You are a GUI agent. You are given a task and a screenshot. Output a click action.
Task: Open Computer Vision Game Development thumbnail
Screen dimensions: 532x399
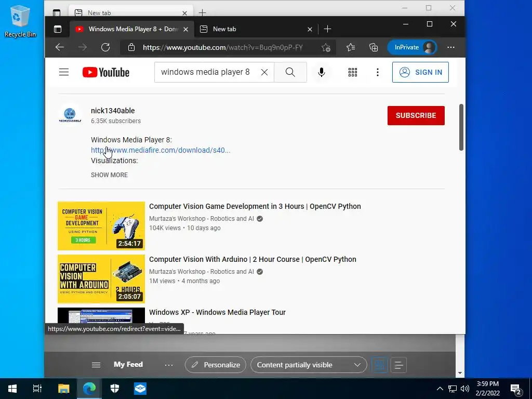pyautogui.click(x=101, y=225)
